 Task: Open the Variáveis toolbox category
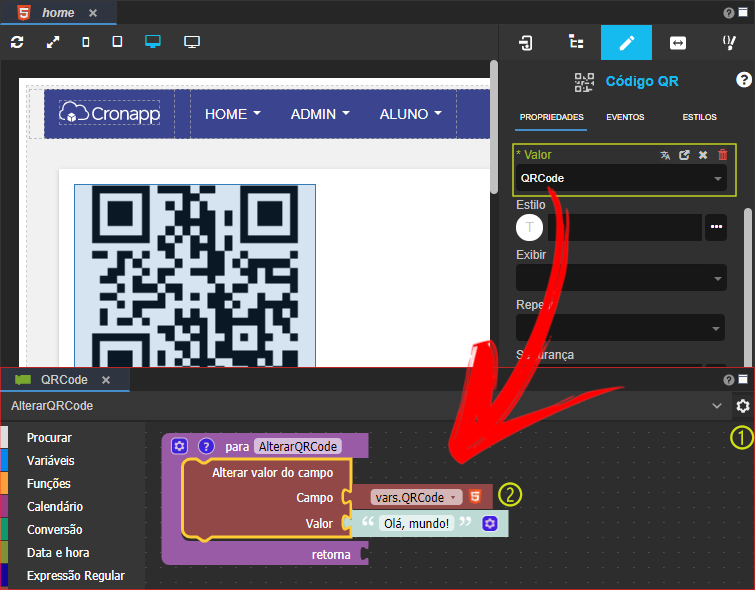click(x=51, y=460)
